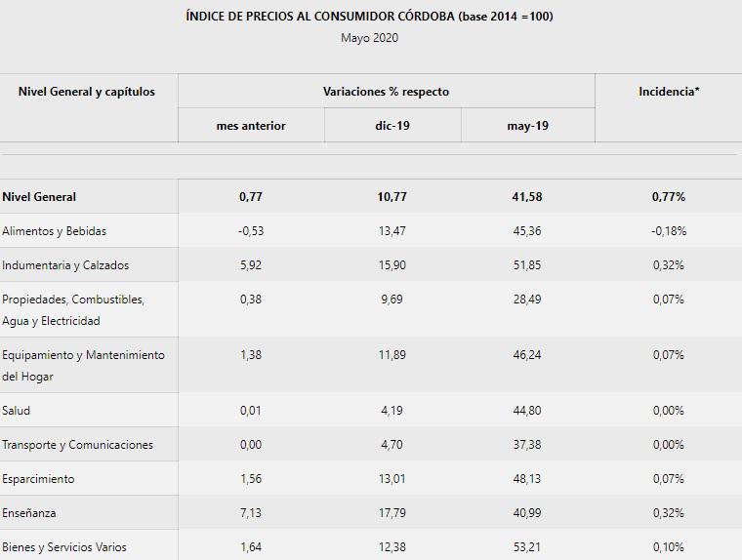Select the 'Bienes y Servicios Varios' label
This screenshot has width=742, height=560.
(64, 546)
